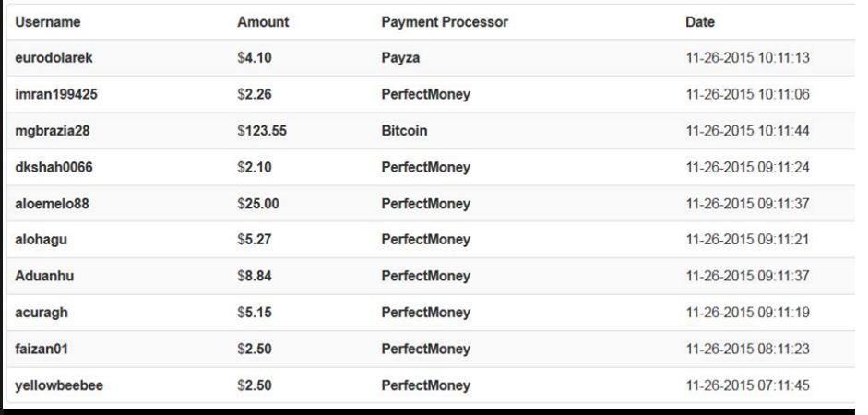Image resolution: width=868 pixels, height=415 pixels.
Task: Click the Date column header
Action: (700, 22)
